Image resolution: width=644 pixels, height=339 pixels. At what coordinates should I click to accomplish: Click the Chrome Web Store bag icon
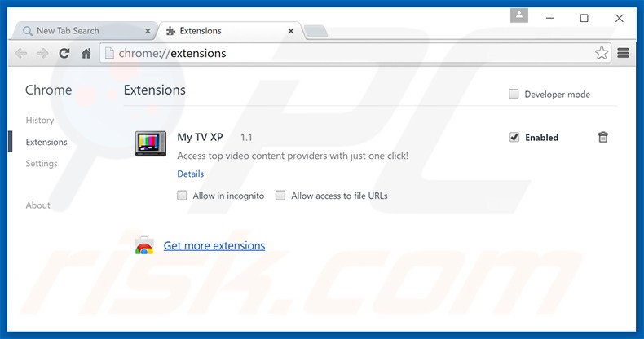[x=144, y=245]
